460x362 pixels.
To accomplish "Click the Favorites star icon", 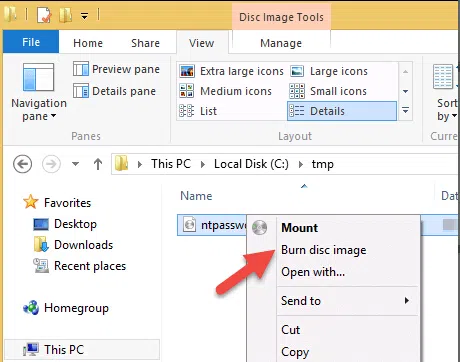I will point(31,202).
